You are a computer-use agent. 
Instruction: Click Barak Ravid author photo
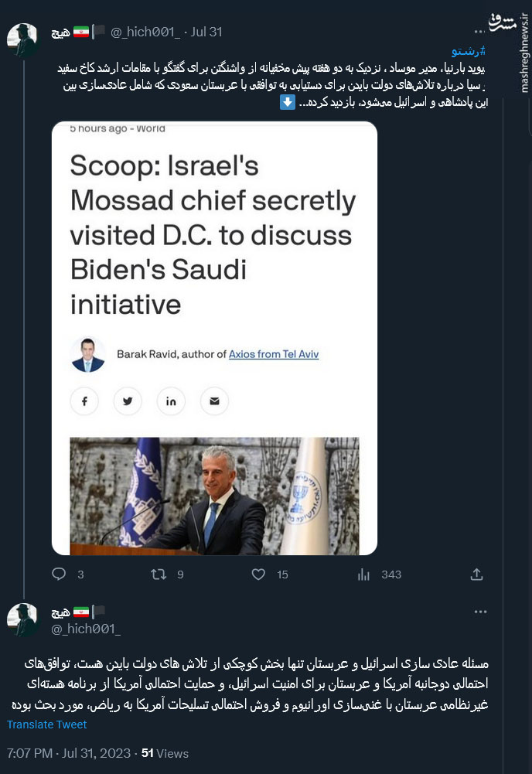[87, 354]
